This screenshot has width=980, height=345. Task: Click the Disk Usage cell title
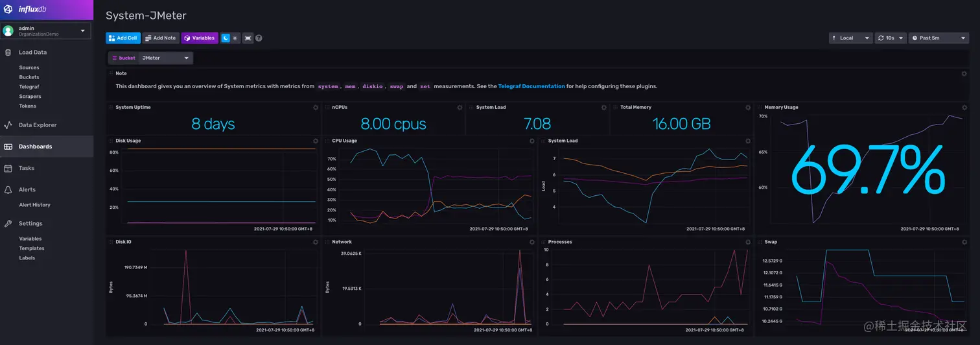[x=128, y=141]
